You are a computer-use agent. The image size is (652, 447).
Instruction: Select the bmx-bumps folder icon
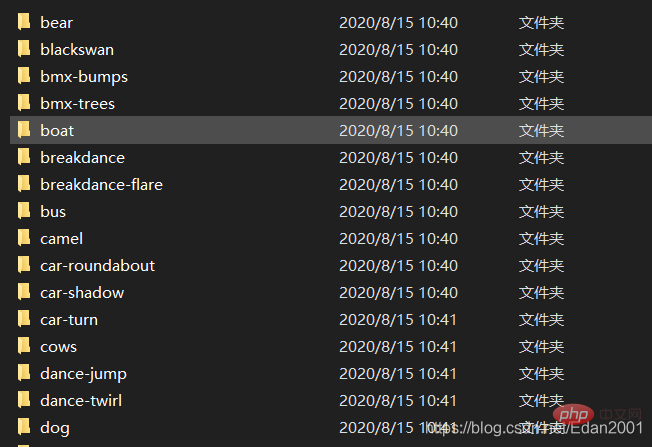[x=24, y=76]
